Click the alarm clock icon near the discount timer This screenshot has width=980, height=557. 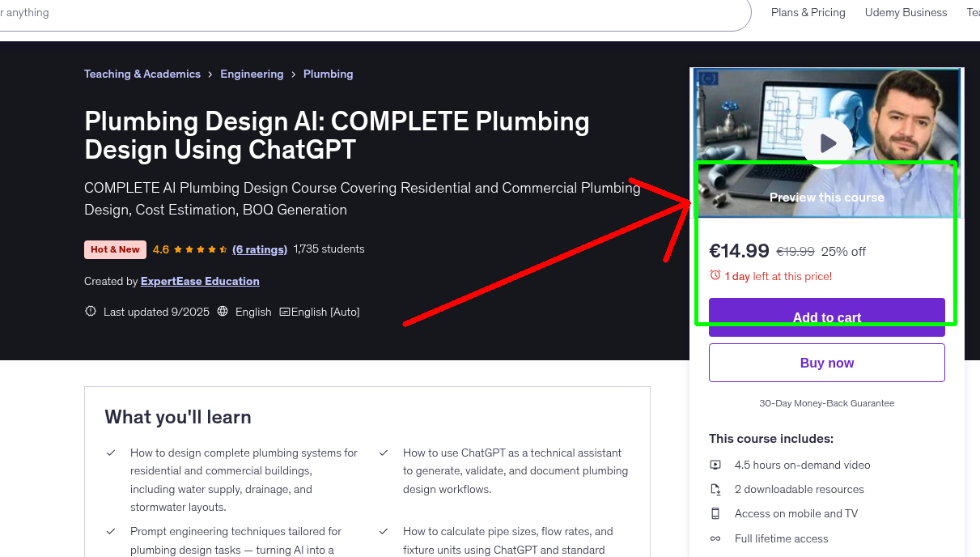(715, 275)
